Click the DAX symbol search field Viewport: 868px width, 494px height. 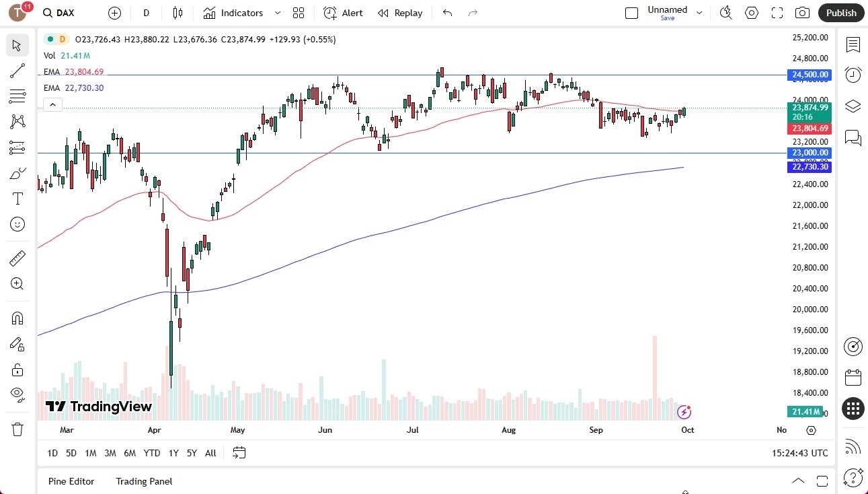tap(65, 12)
